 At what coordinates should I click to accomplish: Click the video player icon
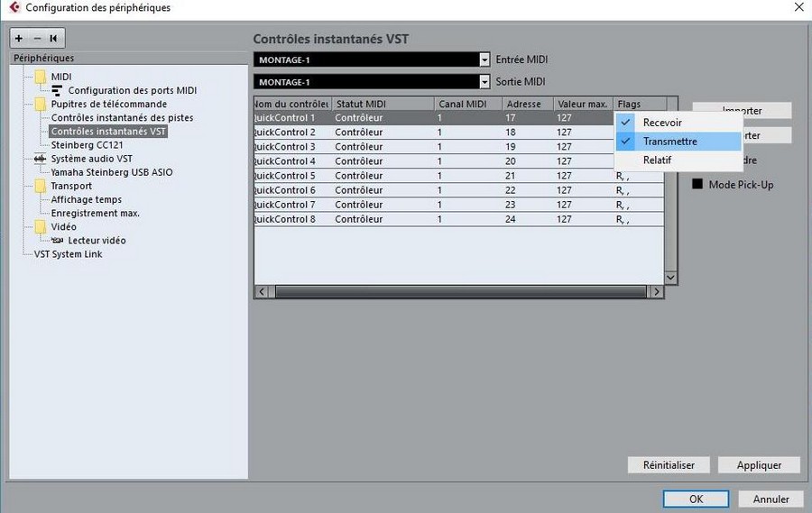(57, 241)
